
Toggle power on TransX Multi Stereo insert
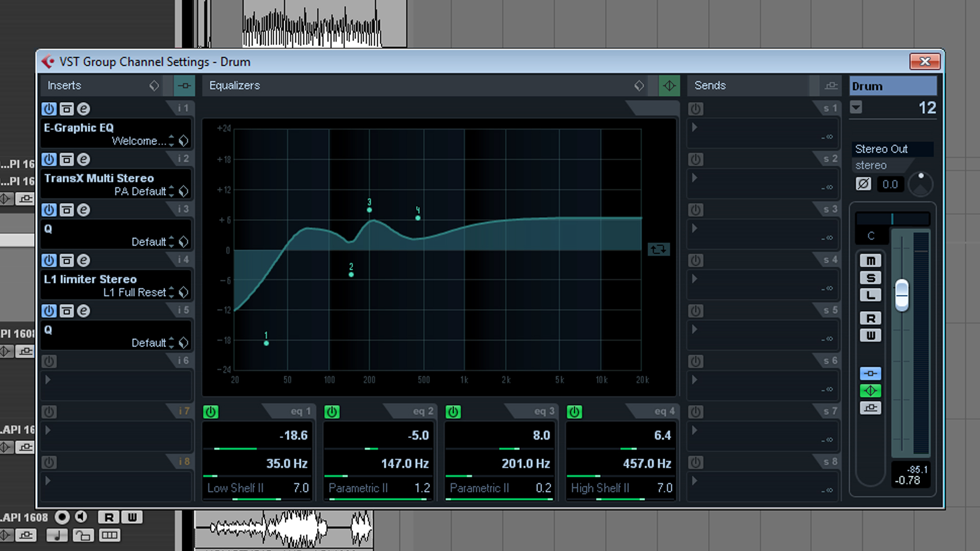pyautogui.click(x=49, y=159)
